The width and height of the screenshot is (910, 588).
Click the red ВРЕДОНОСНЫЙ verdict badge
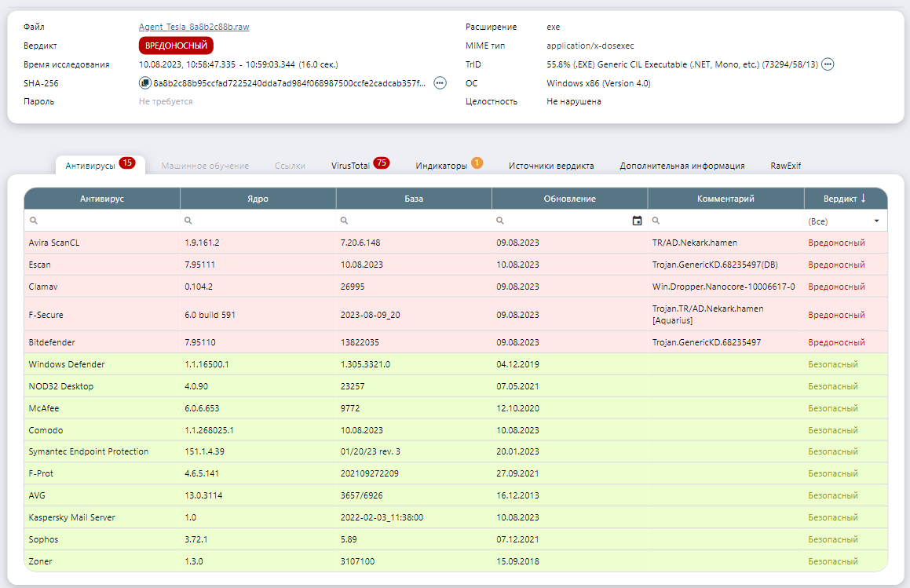[x=176, y=46]
